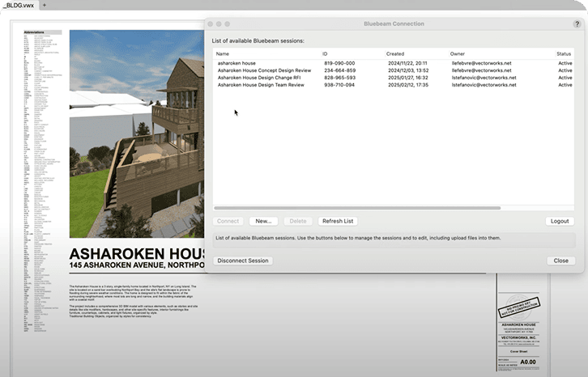Screen dimensions: 588x377
Task: Create a session with New... button
Action: (263, 221)
